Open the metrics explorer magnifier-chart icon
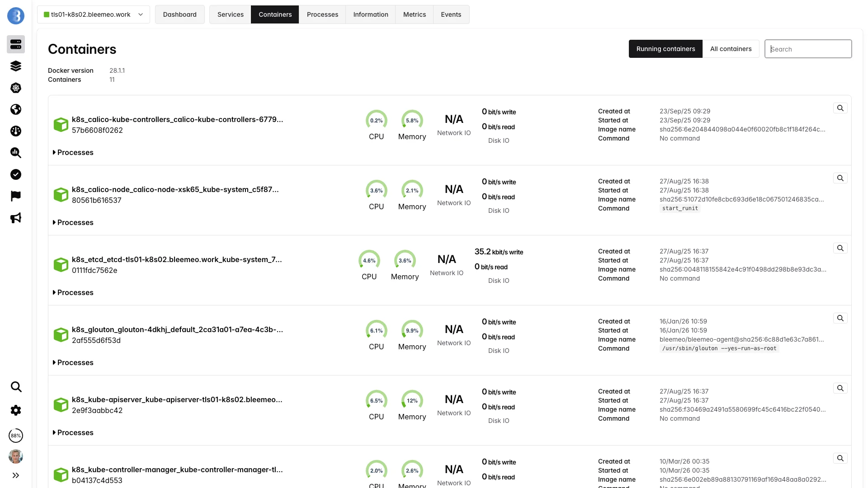 16,153
